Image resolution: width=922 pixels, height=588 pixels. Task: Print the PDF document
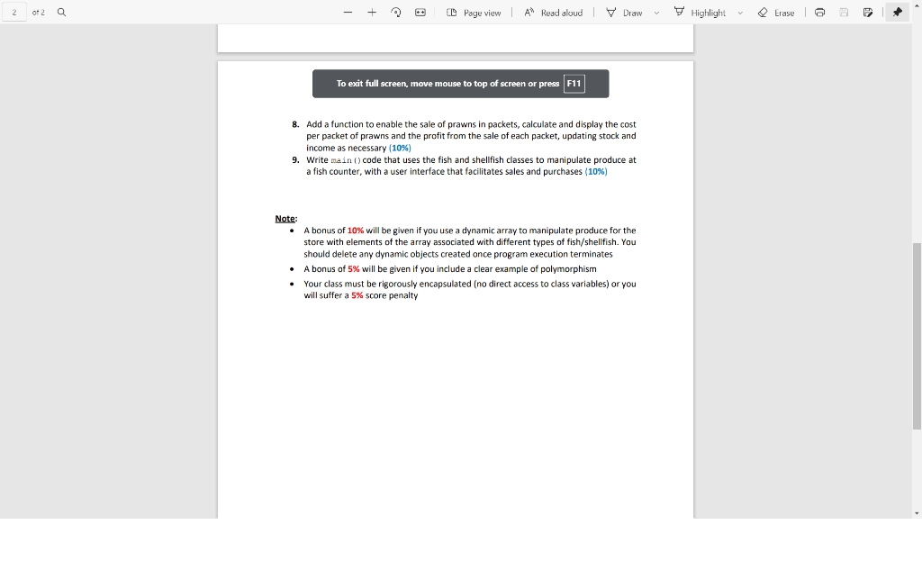coord(819,12)
